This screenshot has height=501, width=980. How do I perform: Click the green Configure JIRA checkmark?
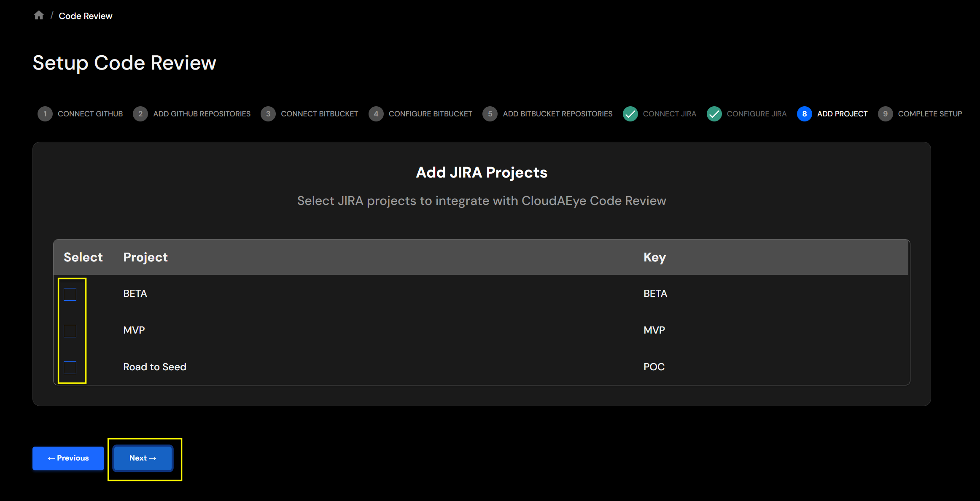click(x=714, y=113)
